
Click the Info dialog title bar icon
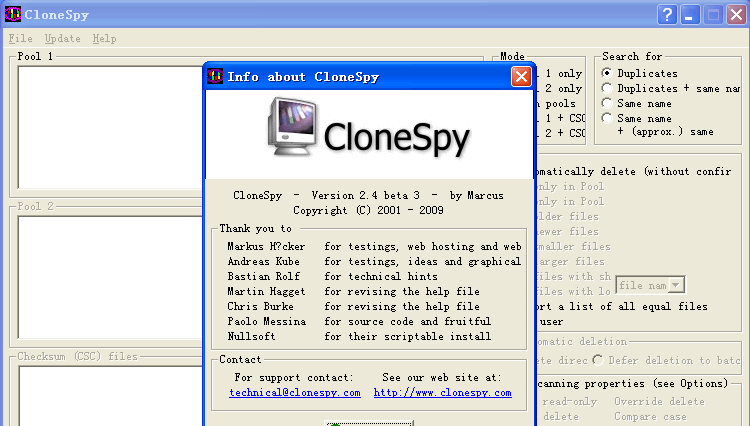[x=215, y=76]
